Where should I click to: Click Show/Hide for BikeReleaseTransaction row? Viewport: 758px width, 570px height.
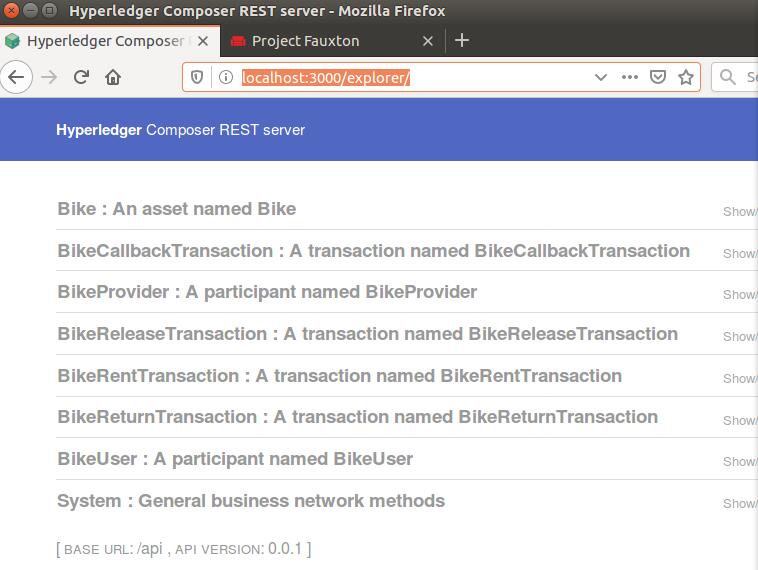740,336
